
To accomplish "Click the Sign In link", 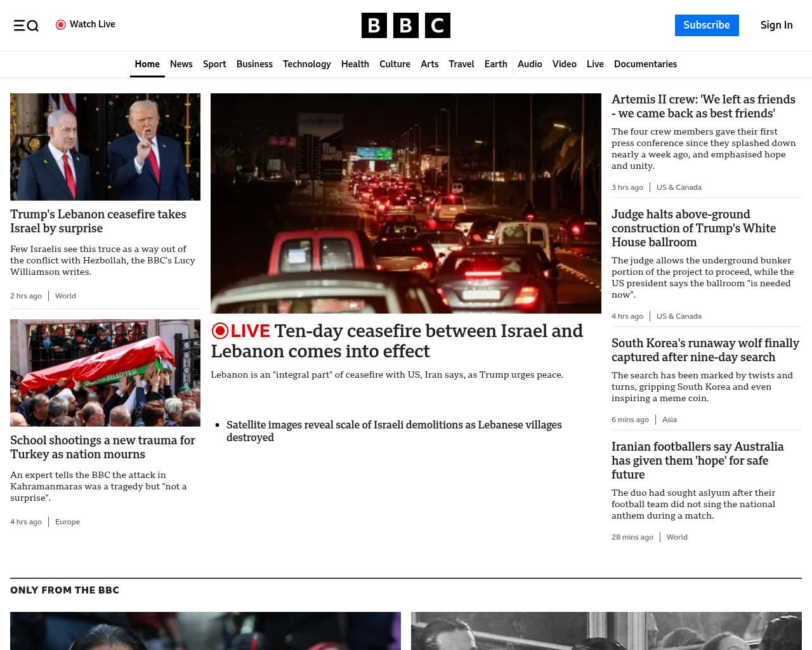I will [776, 25].
